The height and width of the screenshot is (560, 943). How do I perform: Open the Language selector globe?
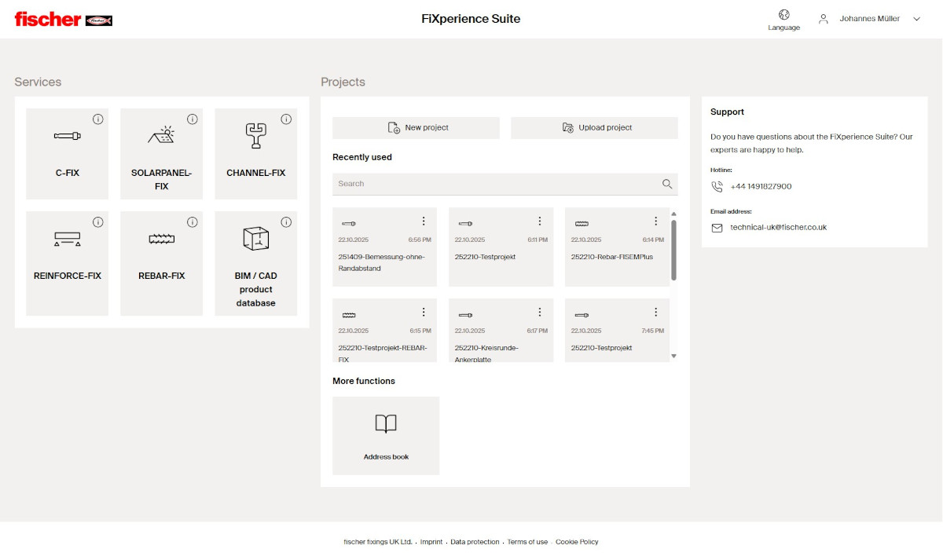(783, 15)
